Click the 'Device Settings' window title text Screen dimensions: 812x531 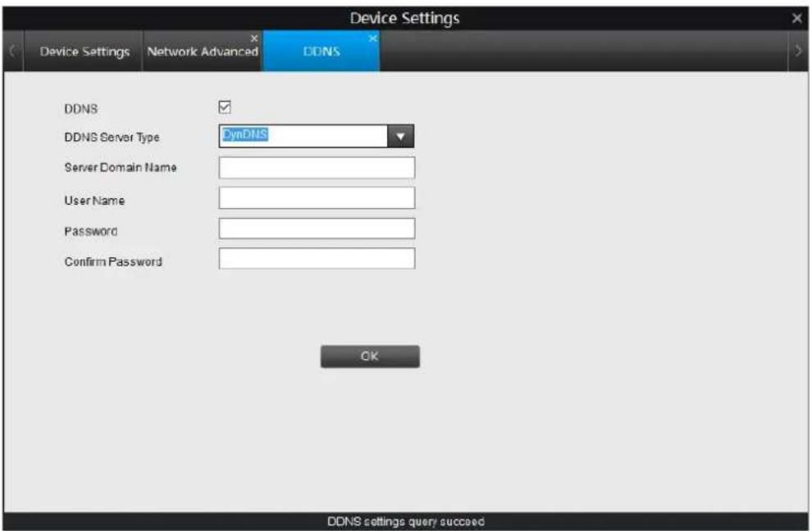[404, 18]
